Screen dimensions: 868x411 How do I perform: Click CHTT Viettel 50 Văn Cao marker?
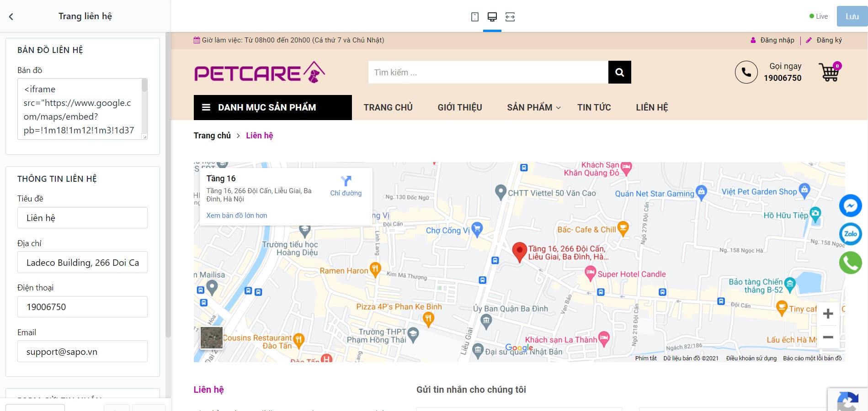click(x=501, y=192)
